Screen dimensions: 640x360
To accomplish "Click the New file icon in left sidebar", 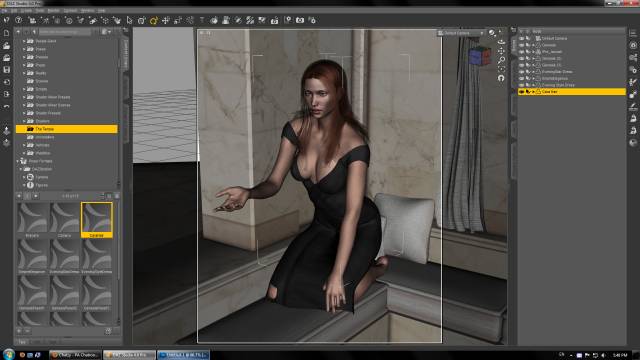I will coord(7,33).
